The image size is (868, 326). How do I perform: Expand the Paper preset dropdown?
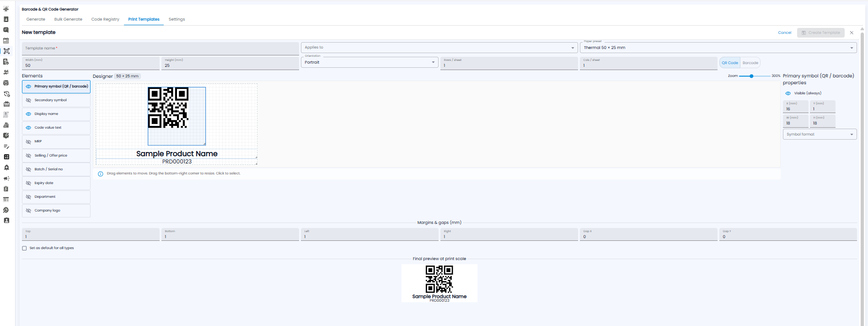pos(718,48)
